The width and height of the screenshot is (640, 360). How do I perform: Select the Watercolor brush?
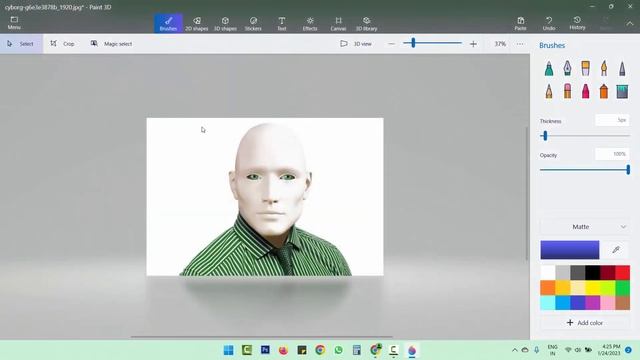coord(604,68)
